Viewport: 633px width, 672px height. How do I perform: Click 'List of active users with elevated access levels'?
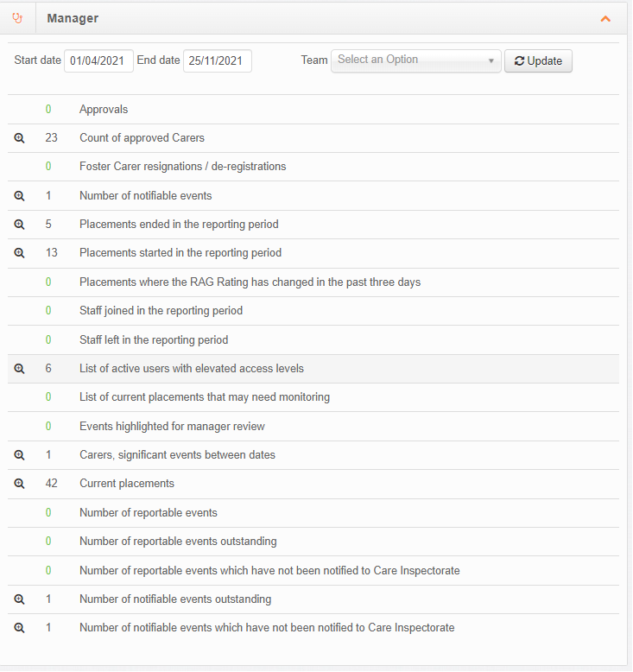[x=192, y=369]
